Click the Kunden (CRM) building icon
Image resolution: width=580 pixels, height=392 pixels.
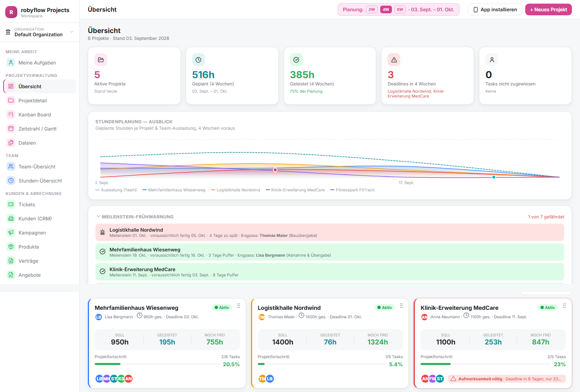tap(11, 218)
